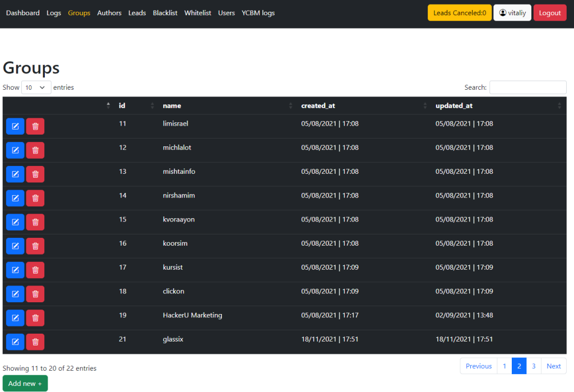
Task: Click the edit icon for limisrael row
Action: tap(15, 126)
